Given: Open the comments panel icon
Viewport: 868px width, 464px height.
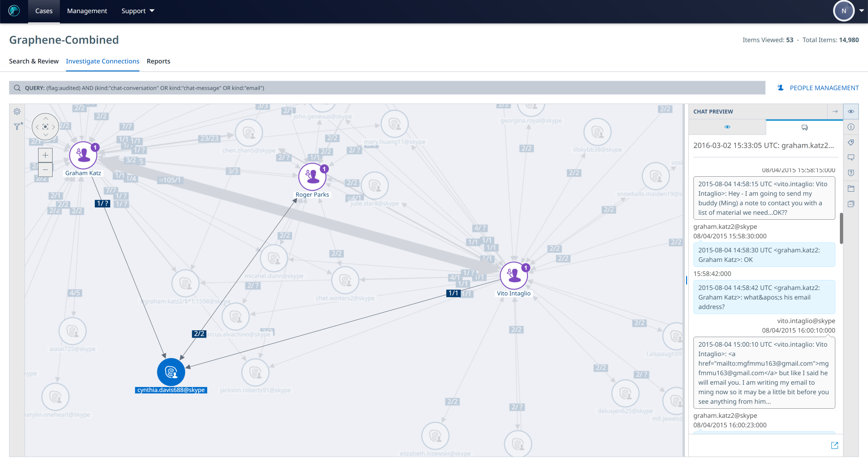Looking at the screenshot, I should point(851,158).
